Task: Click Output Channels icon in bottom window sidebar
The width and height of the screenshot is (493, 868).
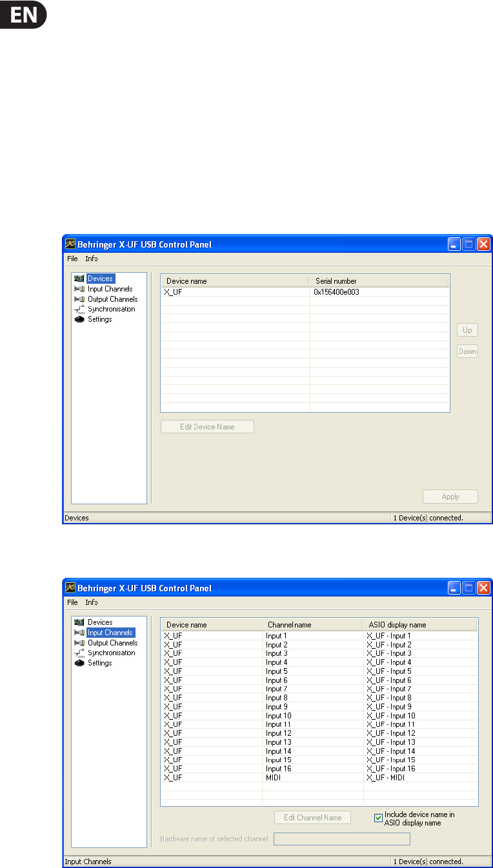Action: coord(79,643)
